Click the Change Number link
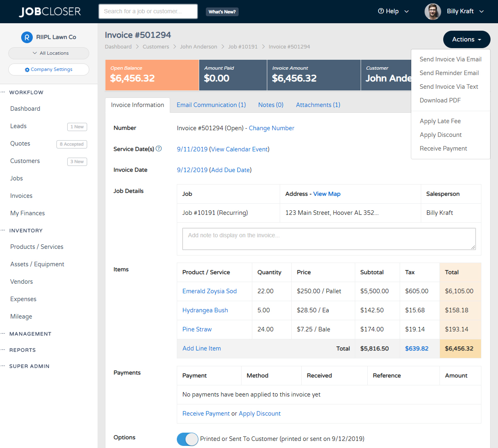 271,128
